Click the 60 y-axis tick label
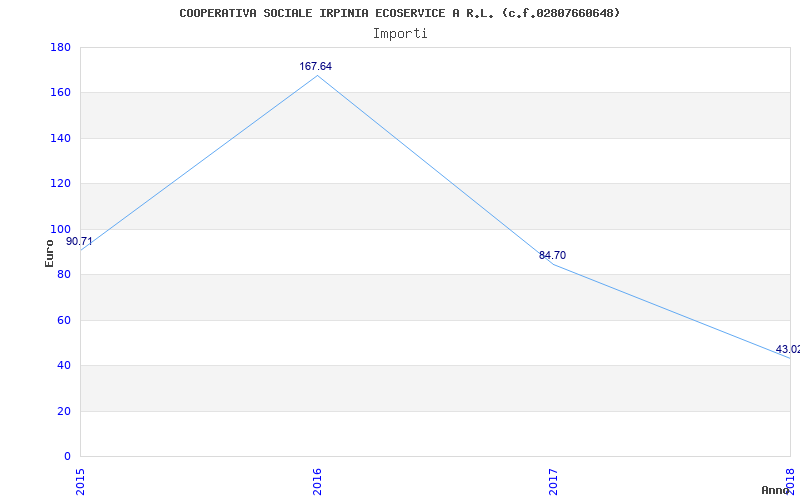 64,320
